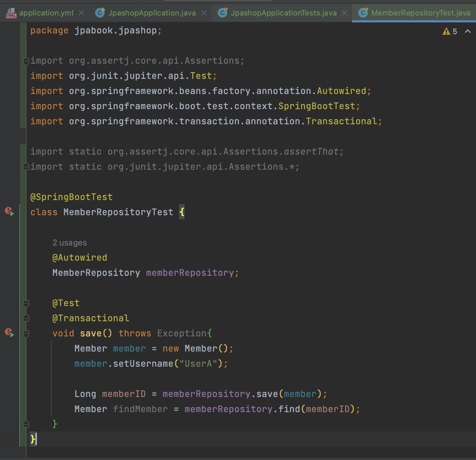Click the fold end marker at the static junit import
This screenshot has width=476, height=460.
coord(26,167)
